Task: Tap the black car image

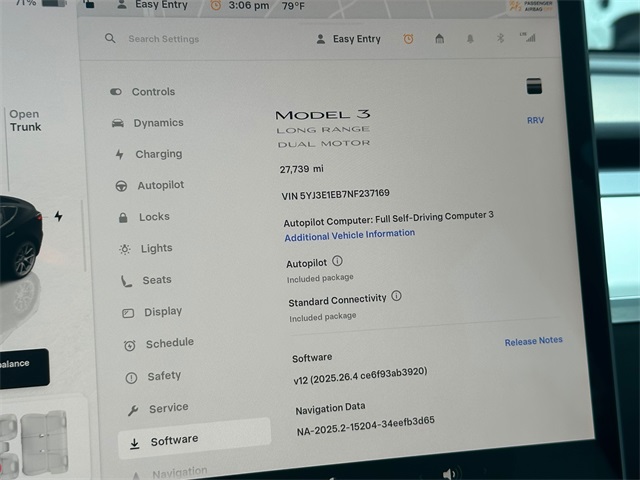Action: point(20,237)
